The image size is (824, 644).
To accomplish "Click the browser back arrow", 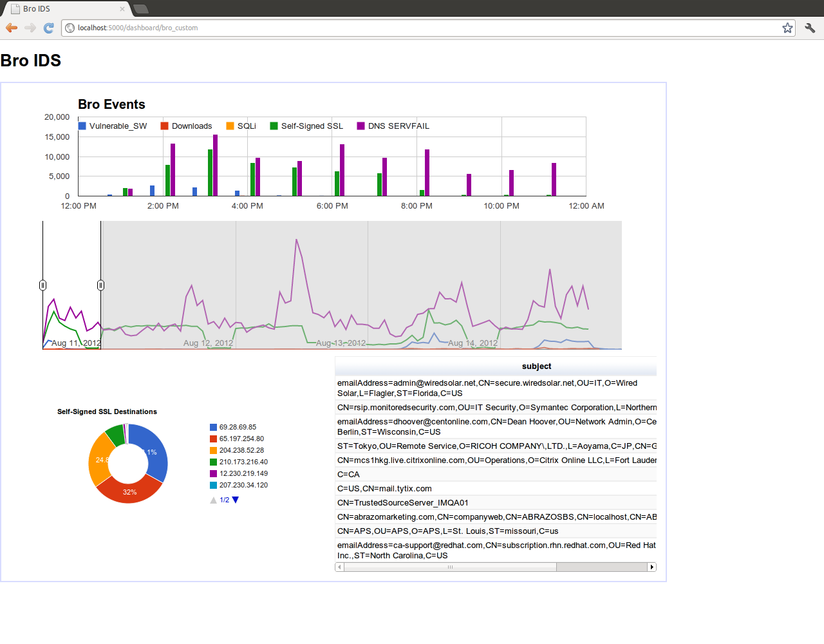I will (11, 28).
